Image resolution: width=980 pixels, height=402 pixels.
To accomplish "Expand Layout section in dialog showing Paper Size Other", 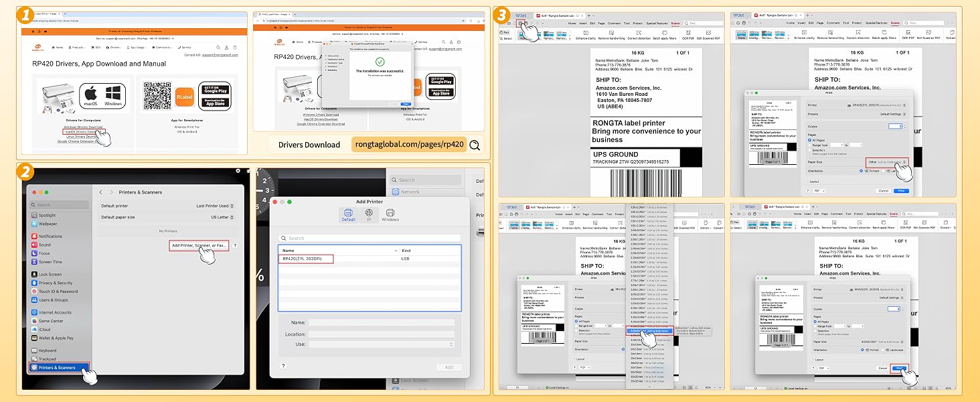I will tap(814, 181).
